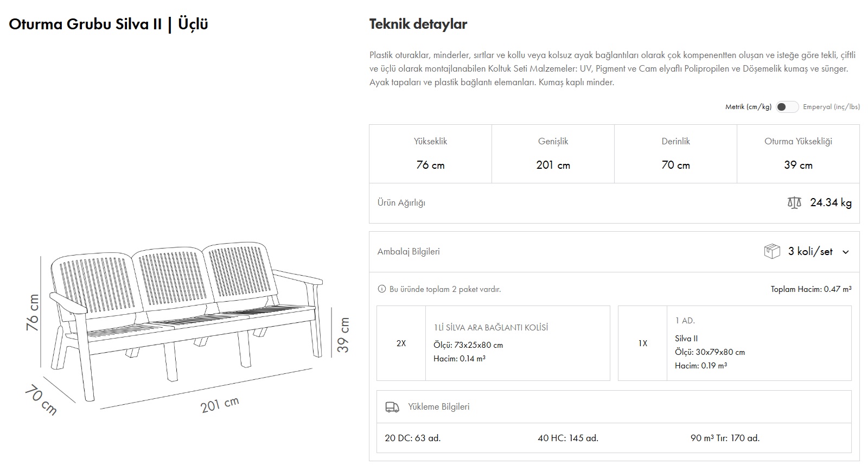Viewport: 868px width, 471px height.
Task: Click the 40 HC: 145 ad. loading value
Action: 568,438
